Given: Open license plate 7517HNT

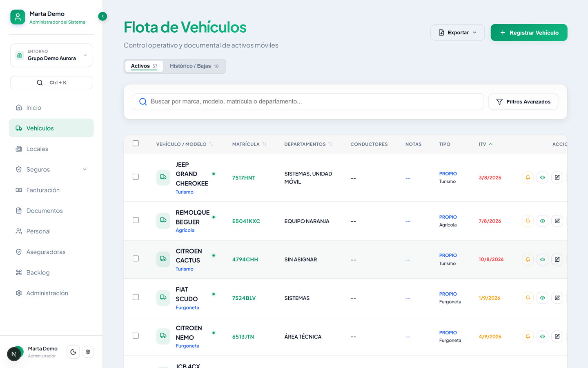Looking at the screenshot, I should [x=244, y=178].
